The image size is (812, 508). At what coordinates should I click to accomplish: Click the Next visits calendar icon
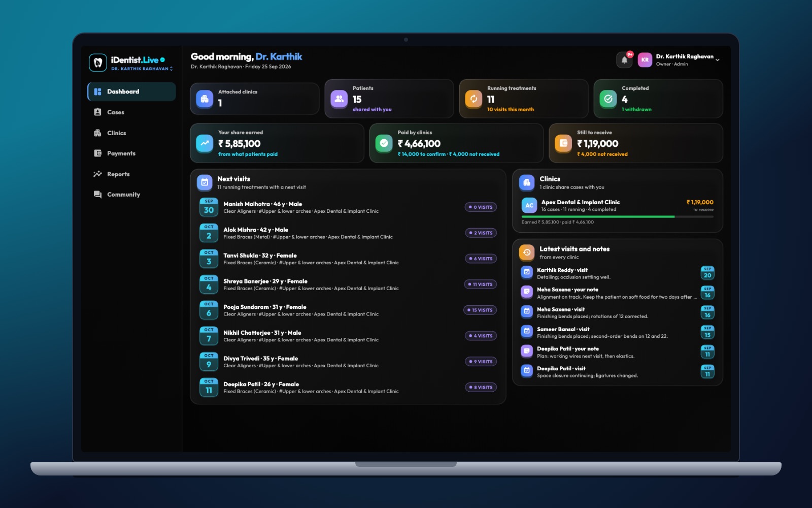pos(205,182)
